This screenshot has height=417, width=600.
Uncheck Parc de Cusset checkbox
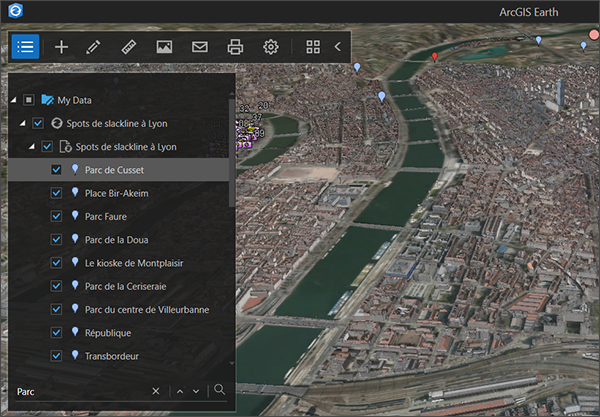56,169
